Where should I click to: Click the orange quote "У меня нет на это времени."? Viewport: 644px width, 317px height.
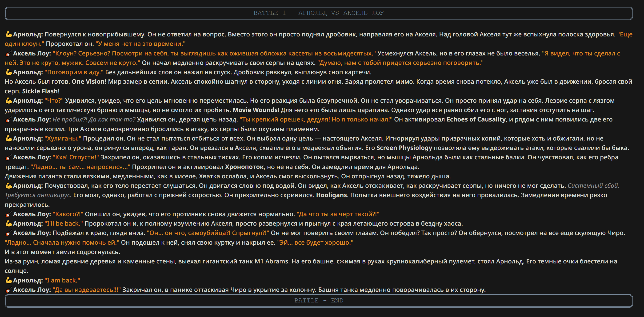pos(140,44)
